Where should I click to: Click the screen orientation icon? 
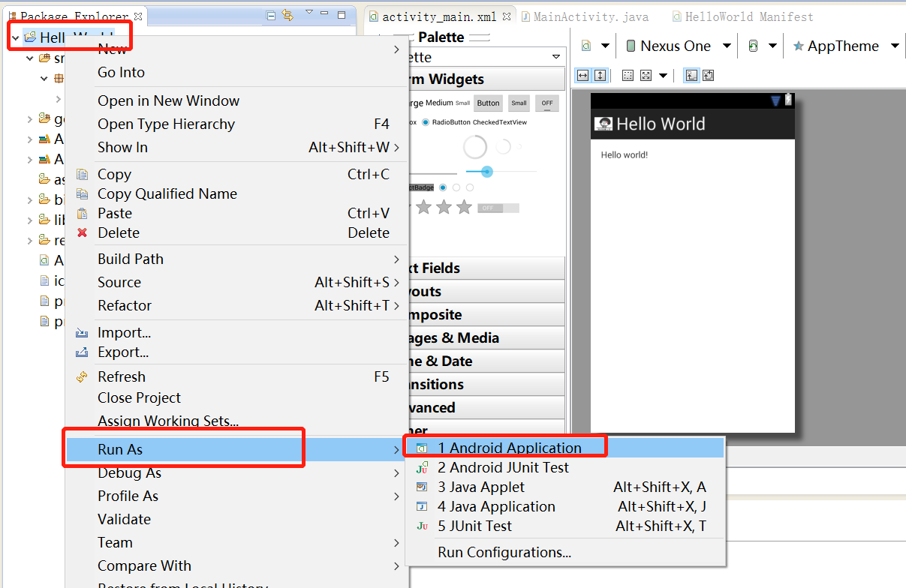click(x=753, y=46)
